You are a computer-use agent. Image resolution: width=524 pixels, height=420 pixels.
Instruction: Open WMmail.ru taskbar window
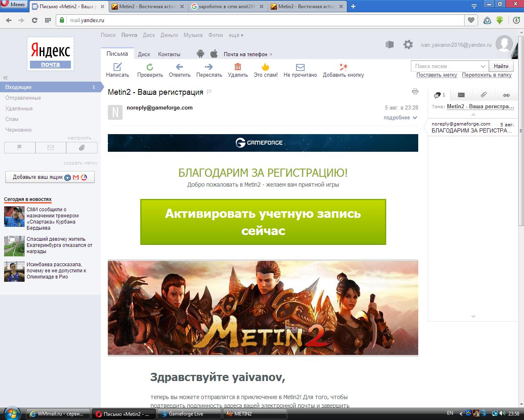(x=58, y=414)
